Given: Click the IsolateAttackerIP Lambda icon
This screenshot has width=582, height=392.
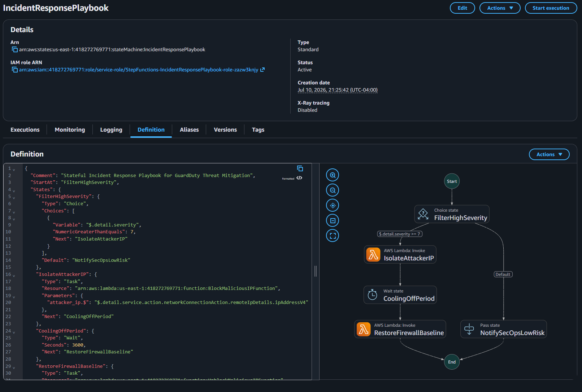Looking at the screenshot, I should coord(373,254).
